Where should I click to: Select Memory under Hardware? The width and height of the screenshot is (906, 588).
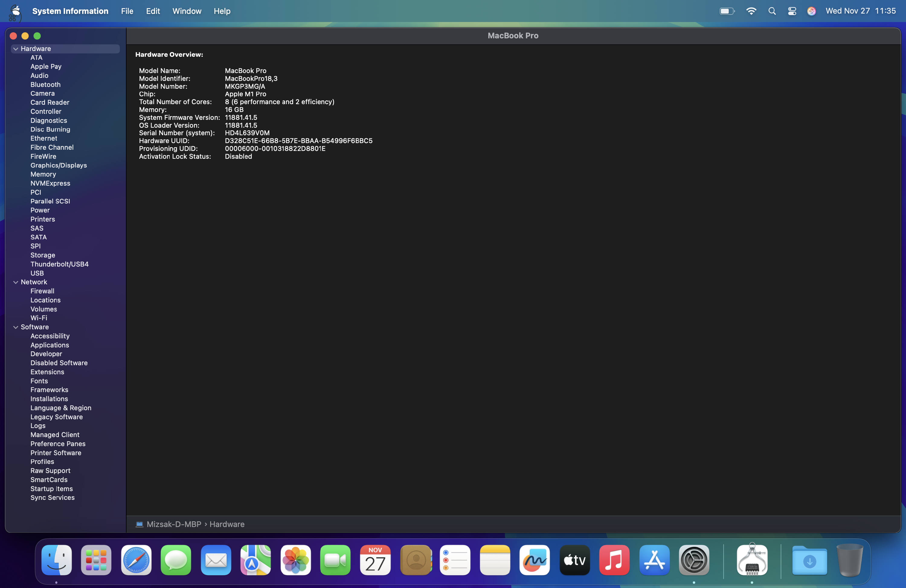click(x=43, y=174)
